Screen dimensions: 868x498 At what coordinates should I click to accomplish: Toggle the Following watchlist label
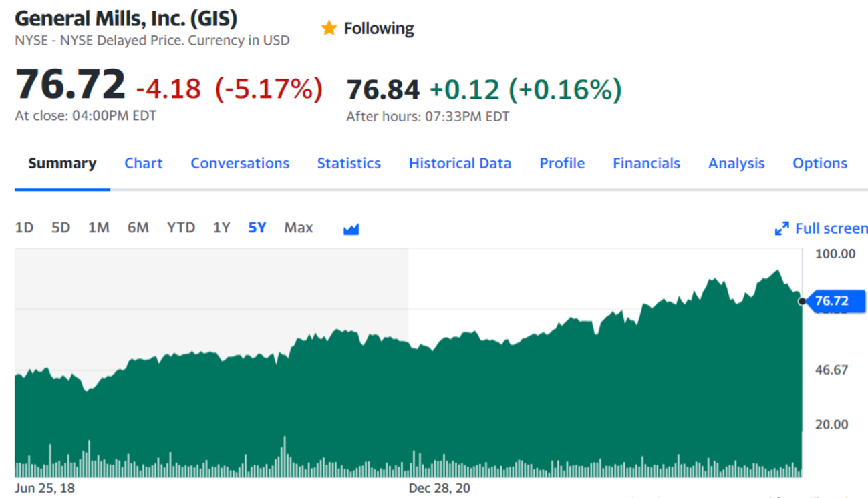(x=379, y=29)
